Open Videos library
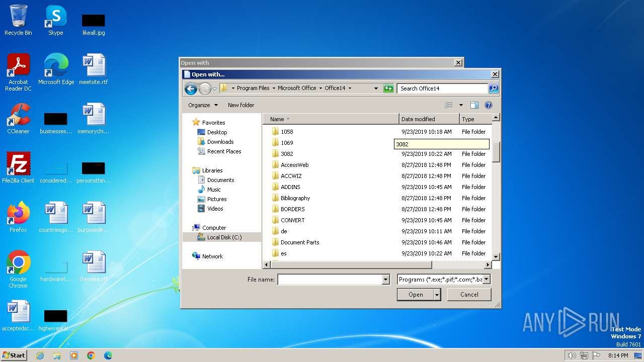Viewport: 644px width, 362px height. point(215,209)
